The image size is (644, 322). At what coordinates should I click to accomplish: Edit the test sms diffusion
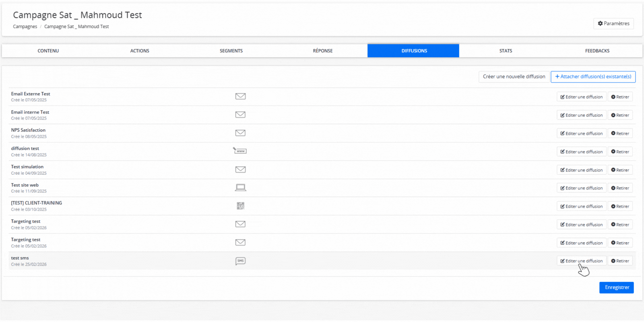click(581, 261)
